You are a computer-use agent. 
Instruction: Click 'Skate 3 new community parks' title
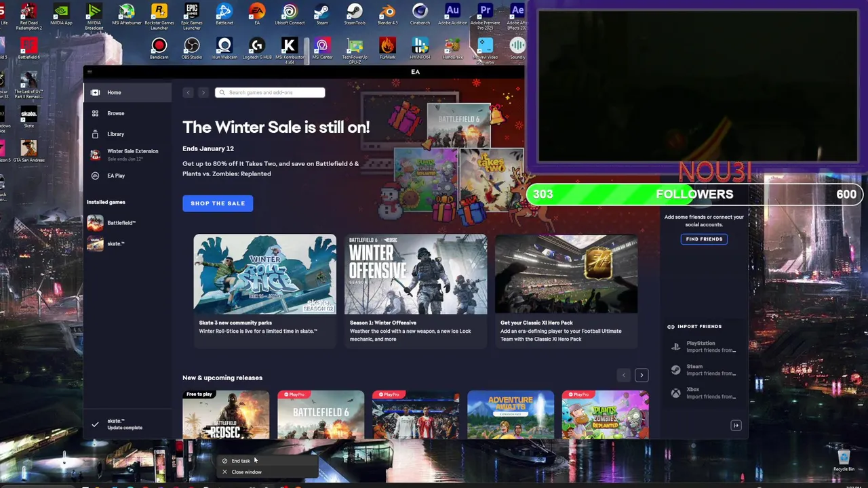234,323
